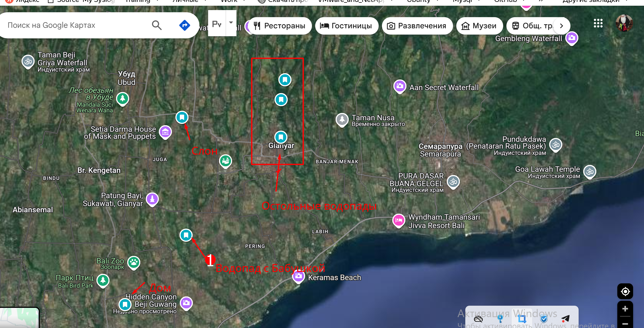Click Goa Lawah Temple marker
Viewport: 644px width, 328px height.
tap(590, 172)
